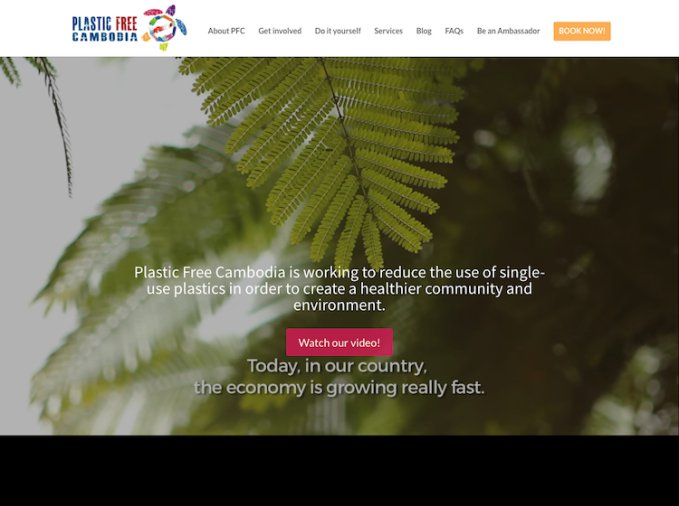
Task: Open the About PFC menu
Action: click(226, 31)
